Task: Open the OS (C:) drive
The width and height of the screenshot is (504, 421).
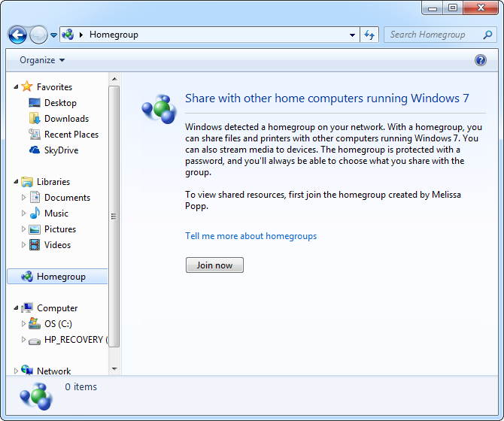Action: pyautogui.click(x=58, y=324)
